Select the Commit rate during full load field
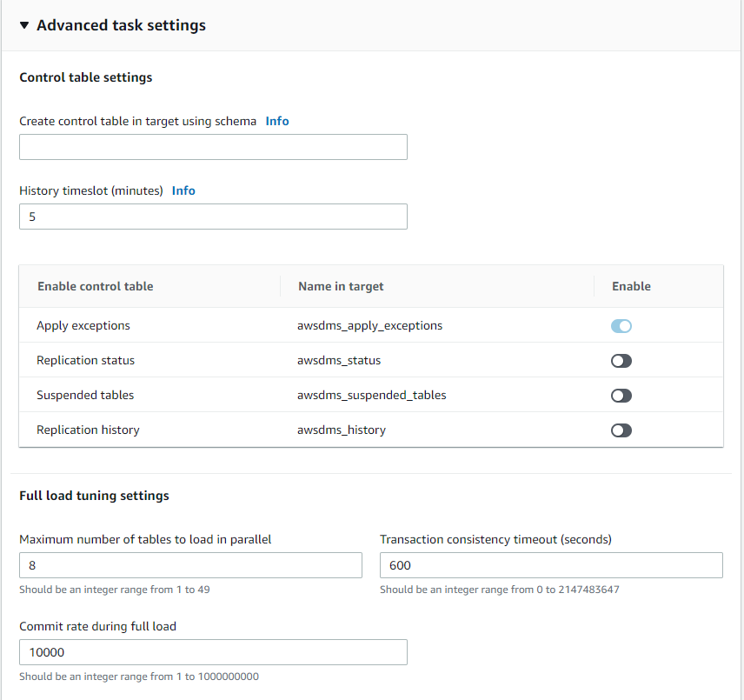The height and width of the screenshot is (700, 744). click(213, 652)
